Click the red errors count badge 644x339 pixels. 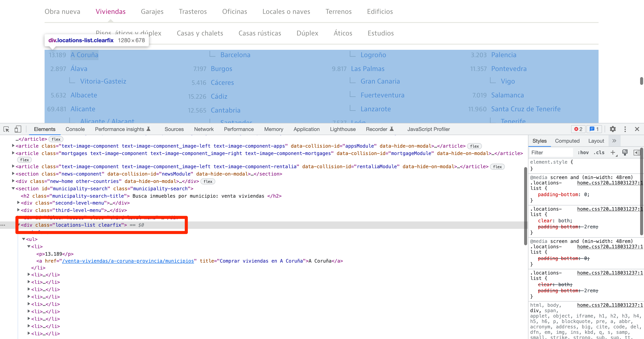pos(578,129)
